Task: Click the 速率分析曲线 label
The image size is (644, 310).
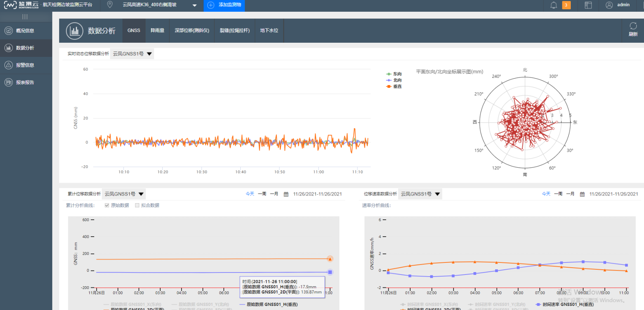Action: (x=376, y=206)
